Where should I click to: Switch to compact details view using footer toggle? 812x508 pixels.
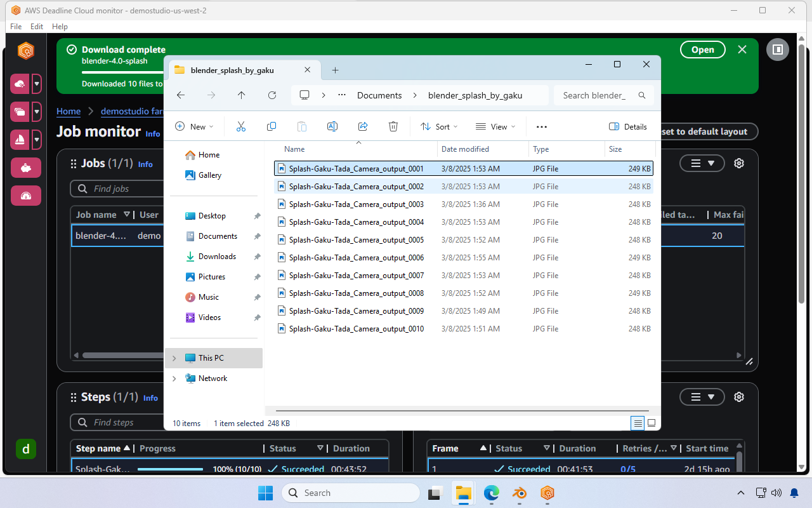(638, 423)
